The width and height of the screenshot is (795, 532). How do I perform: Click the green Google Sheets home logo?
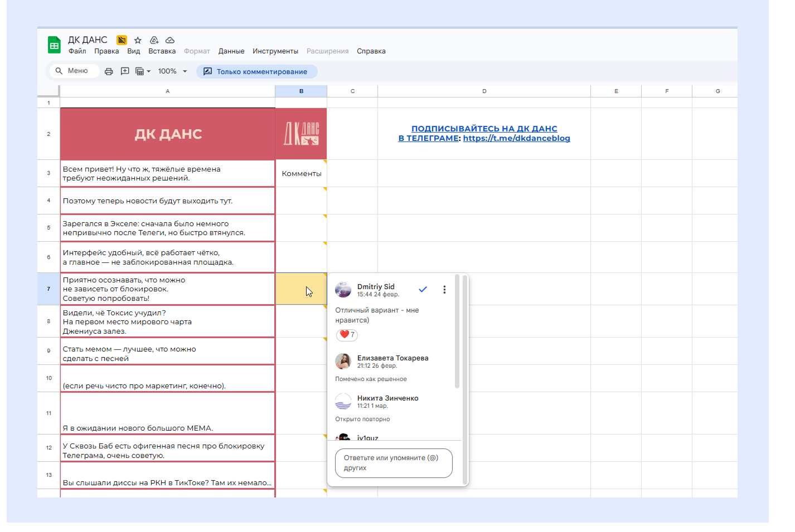click(54, 45)
